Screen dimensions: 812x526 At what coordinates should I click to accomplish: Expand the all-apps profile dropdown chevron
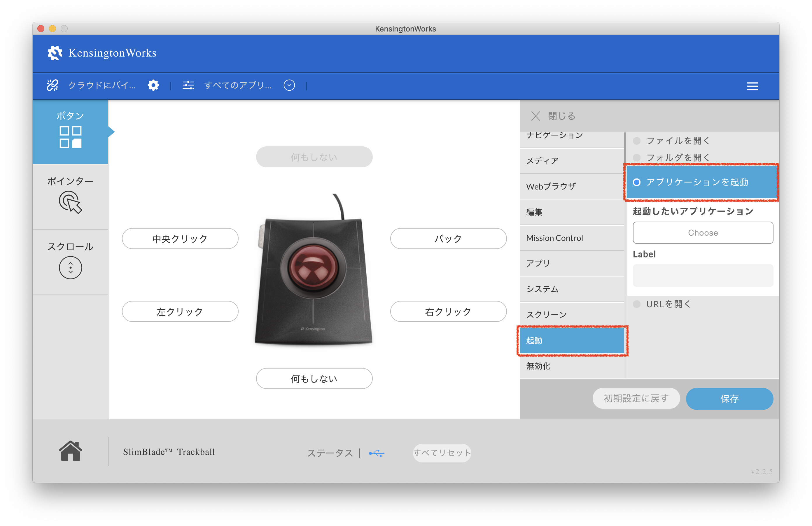click(289, 85)
